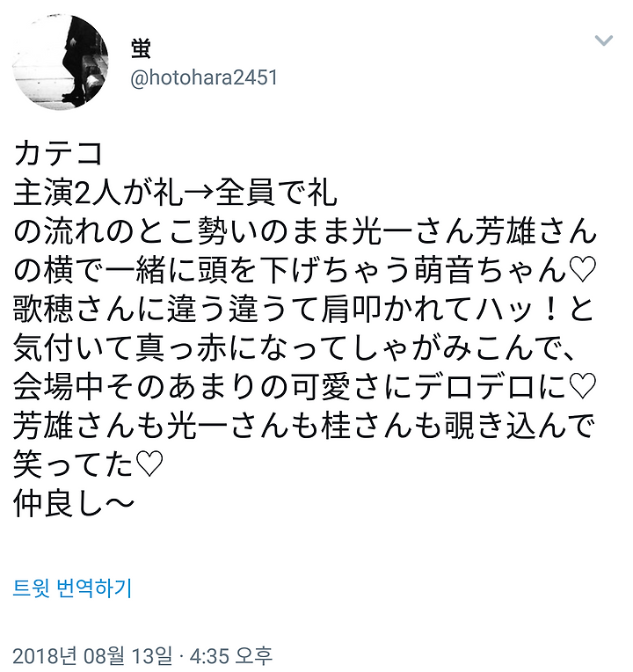
Task: Click the first tweet line カテコ
Action: (x=58, y=153)
